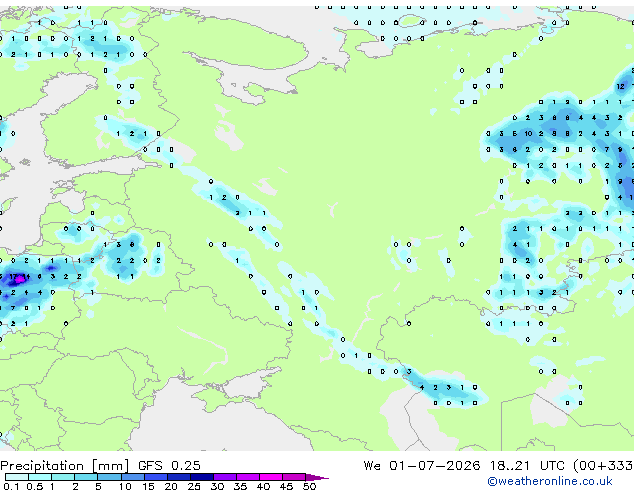Viewport: 634px width, 490px height.
Task: Click the 'Precipitation [mm]' title text
Action: [x=65, y=466]
